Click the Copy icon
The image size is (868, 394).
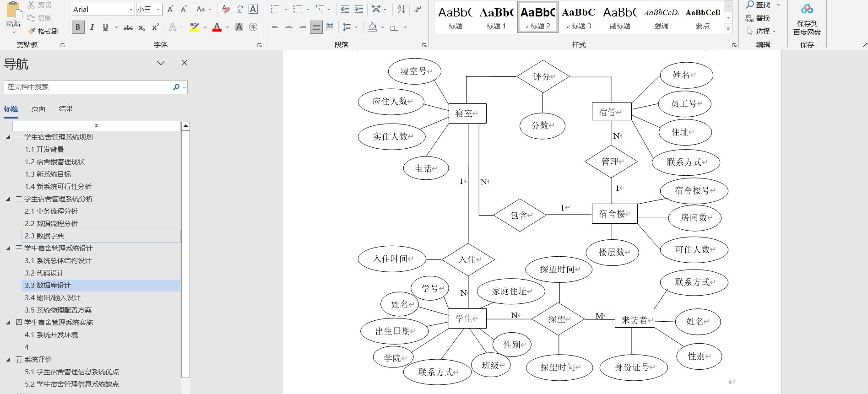(31, 18)
